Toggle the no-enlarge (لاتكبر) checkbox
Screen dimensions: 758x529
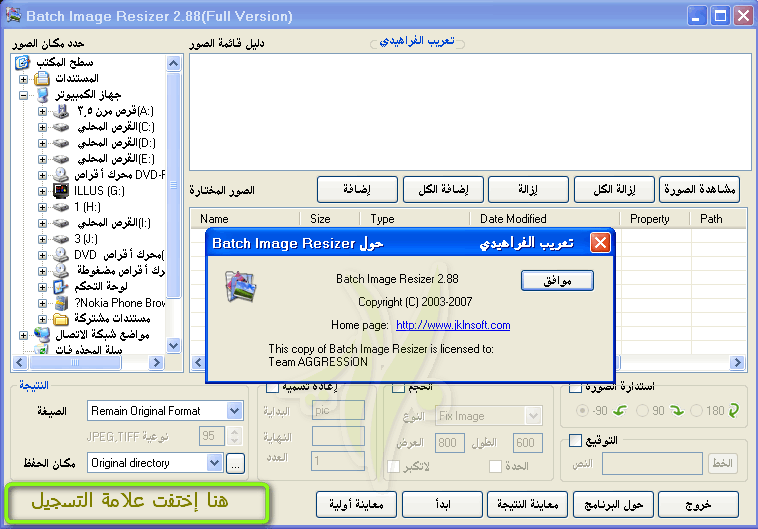pos(394,467)
